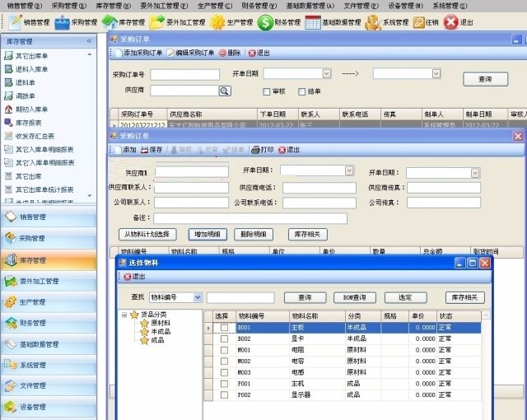Open the 采购管理 menu bar item
Viewport: 527px width, 420px height.
tap(69, 6)
